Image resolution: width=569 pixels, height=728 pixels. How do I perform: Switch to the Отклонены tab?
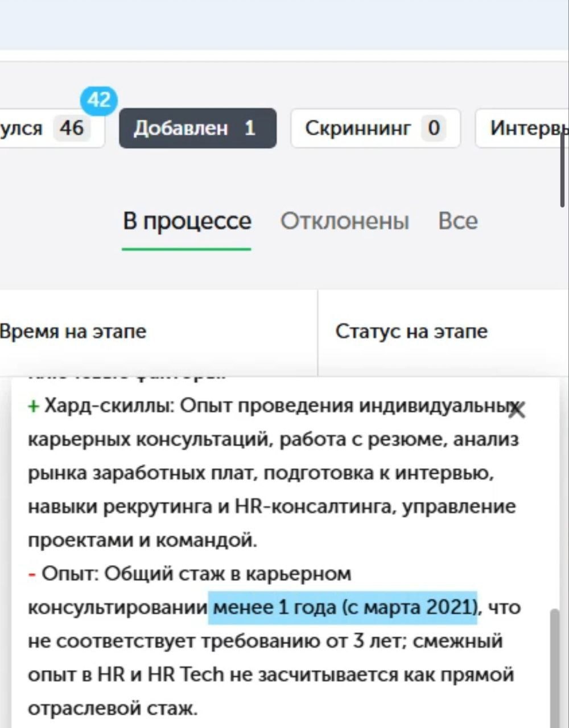pos(345,221)
